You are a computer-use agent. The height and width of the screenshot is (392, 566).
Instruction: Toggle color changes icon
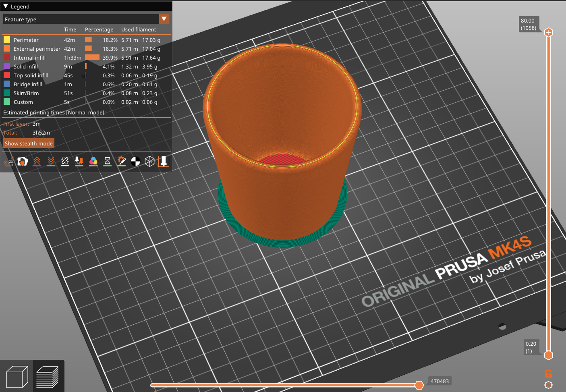93,162
